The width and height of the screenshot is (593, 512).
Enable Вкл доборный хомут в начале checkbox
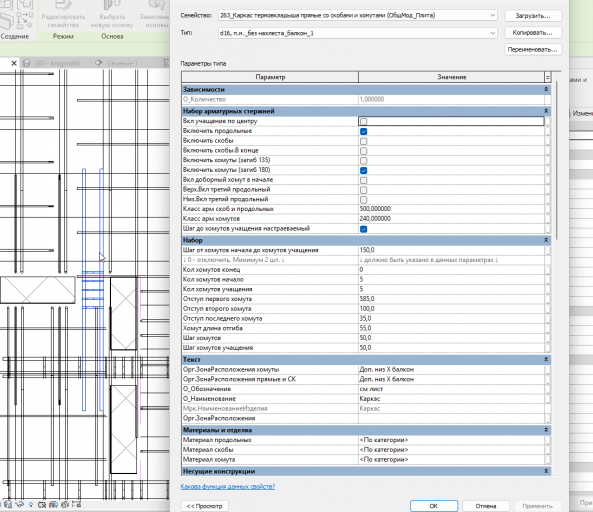click(x=363, y=180)
